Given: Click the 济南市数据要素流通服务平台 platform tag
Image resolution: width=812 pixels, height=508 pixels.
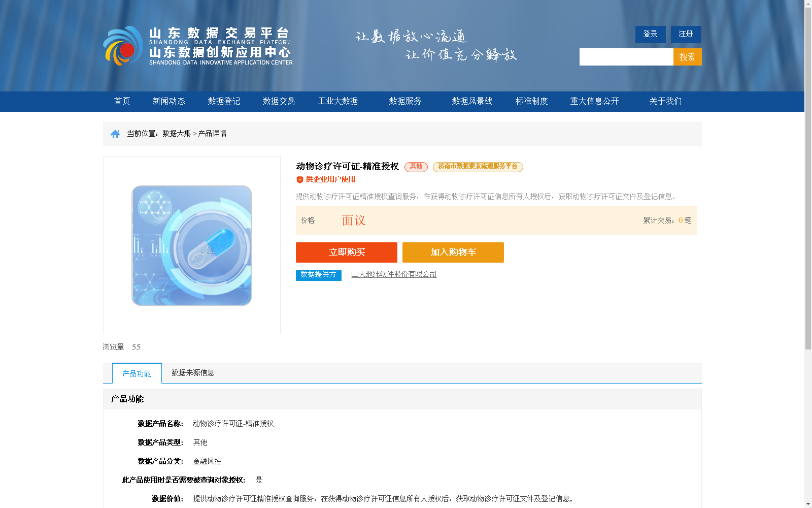Looking at the screenshot, I should [x=478, y=167].
